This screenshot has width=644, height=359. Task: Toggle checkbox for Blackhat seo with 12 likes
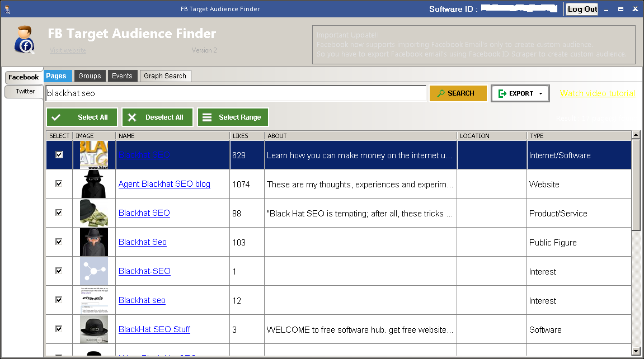pyautogui.click(x=59, y=300)
